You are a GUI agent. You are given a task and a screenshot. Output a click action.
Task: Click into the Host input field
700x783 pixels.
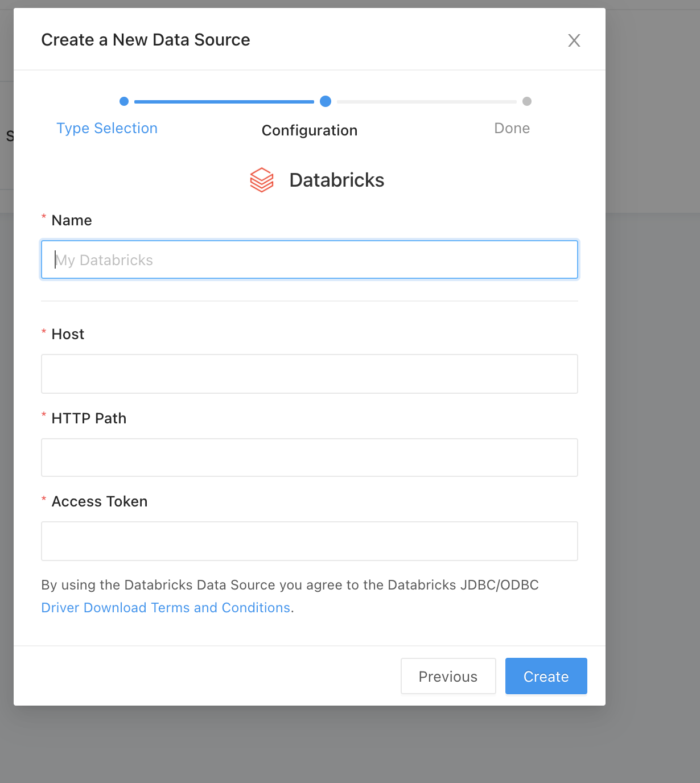[x=310, y=374]
